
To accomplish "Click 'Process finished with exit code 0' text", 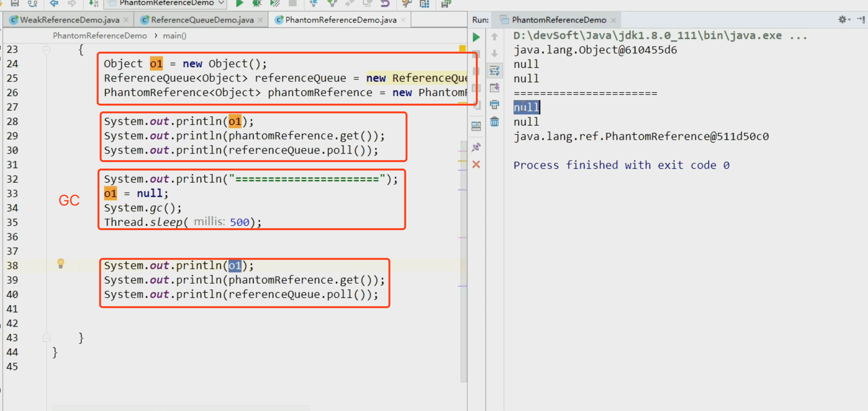I will tap(621, 165).
